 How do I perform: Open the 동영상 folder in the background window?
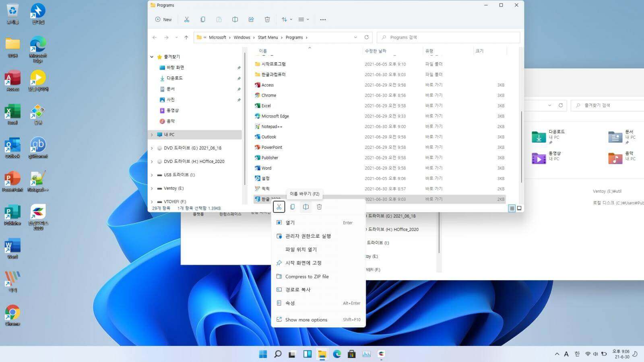[x=546, y=157]
